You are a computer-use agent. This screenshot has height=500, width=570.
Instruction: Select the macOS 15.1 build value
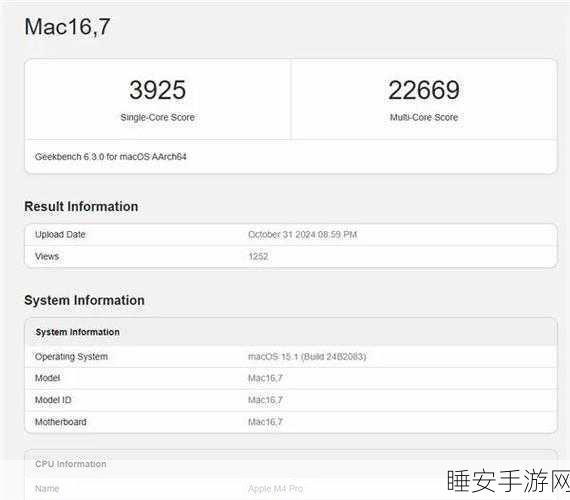(x=307, y=357)
